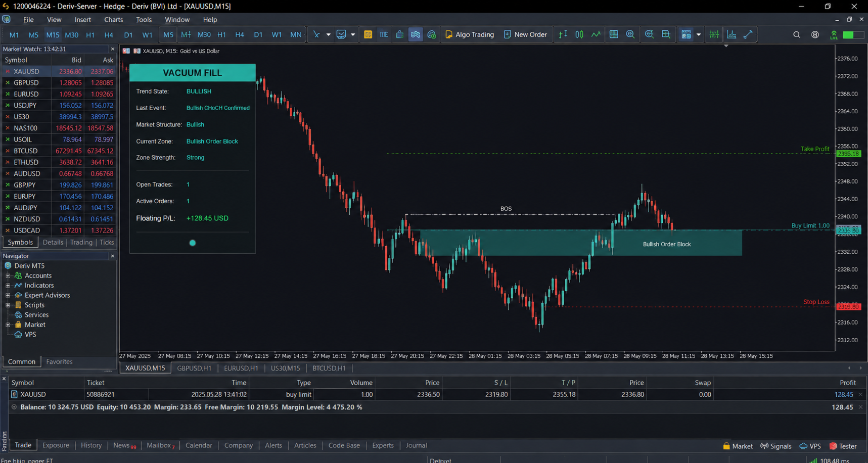868x463 pixels.
Task: Open the Journal tab in toolbox
Action: [x=417, y=445]
